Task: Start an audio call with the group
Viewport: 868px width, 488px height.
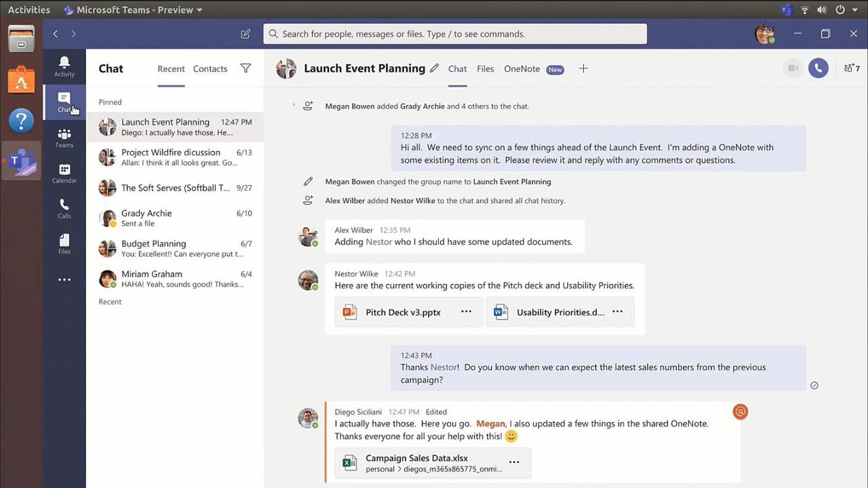Action: (x=818, y=68)
